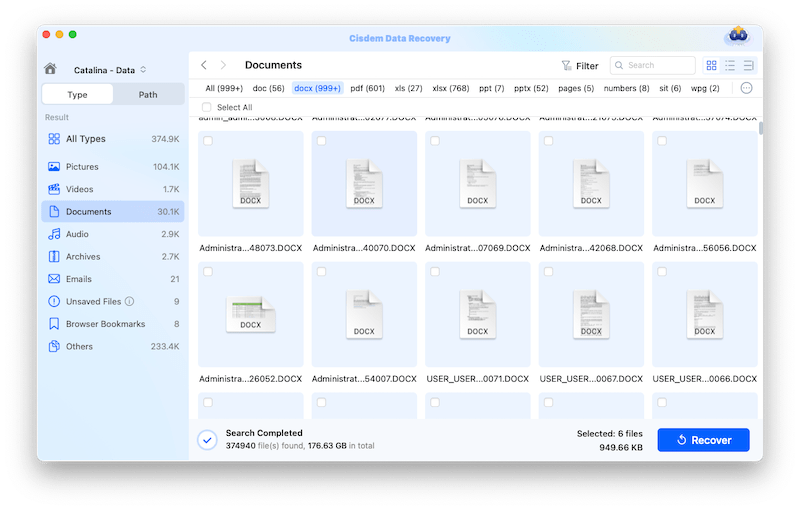The height and width of the screenshot is (510, 800).
Task: Click the Search input field
Action: pos(658,65)
